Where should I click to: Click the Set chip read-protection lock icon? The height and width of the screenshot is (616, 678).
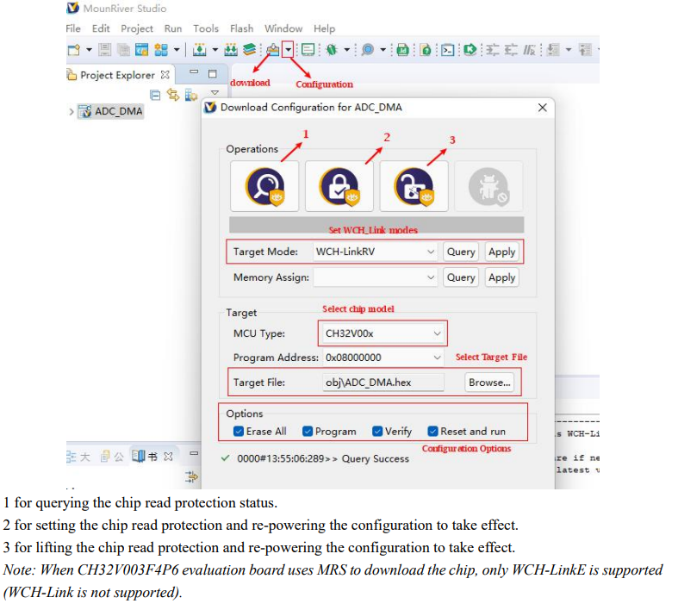[339, 186]
